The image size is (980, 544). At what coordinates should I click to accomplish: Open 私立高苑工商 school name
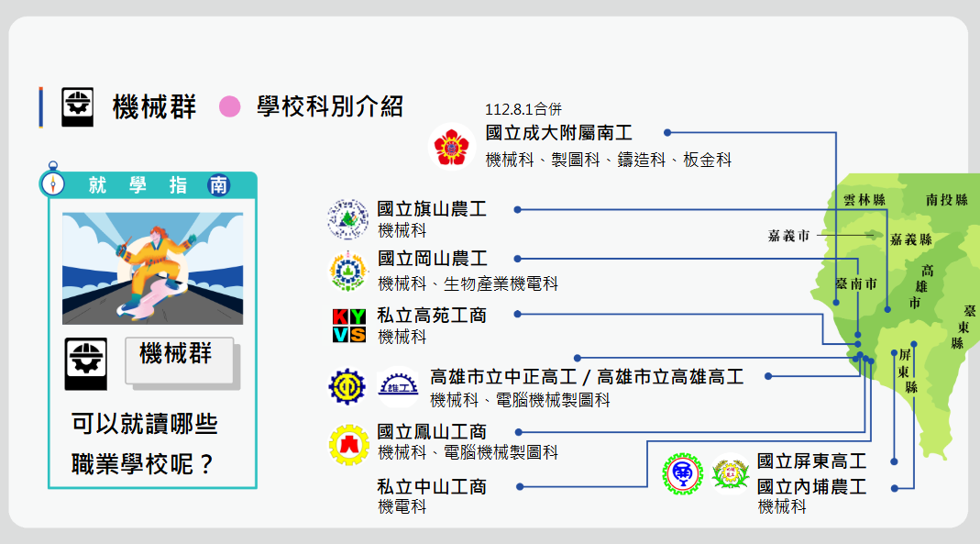coord(432,316)
